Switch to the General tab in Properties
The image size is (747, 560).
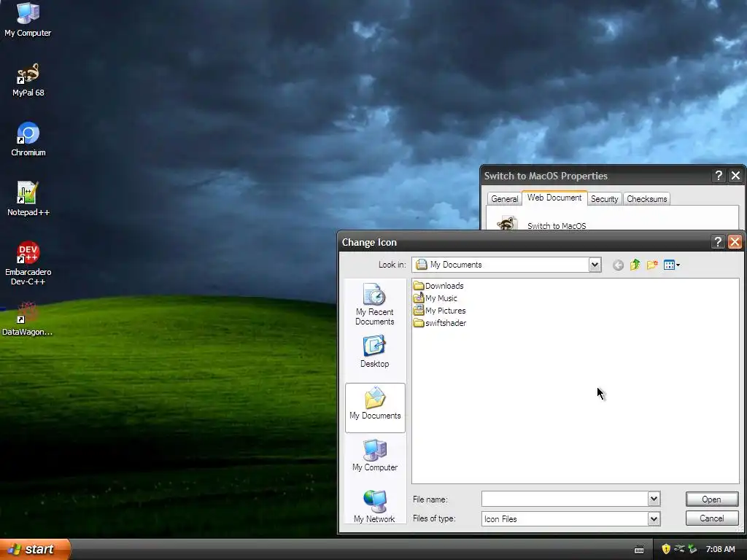(505, 199)
